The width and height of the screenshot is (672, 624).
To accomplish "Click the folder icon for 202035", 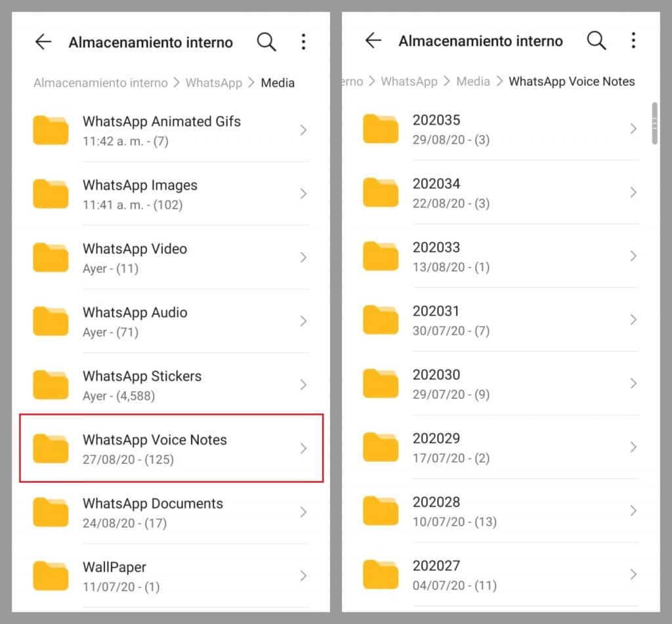I will (x=381, y=129).
